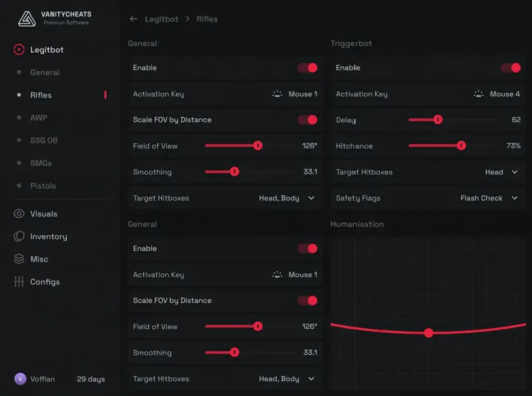Click keybind icon beside Mouse 1 in top General
Image resolution: width=532 pixels, height=396 pixels.
(277, 94)
